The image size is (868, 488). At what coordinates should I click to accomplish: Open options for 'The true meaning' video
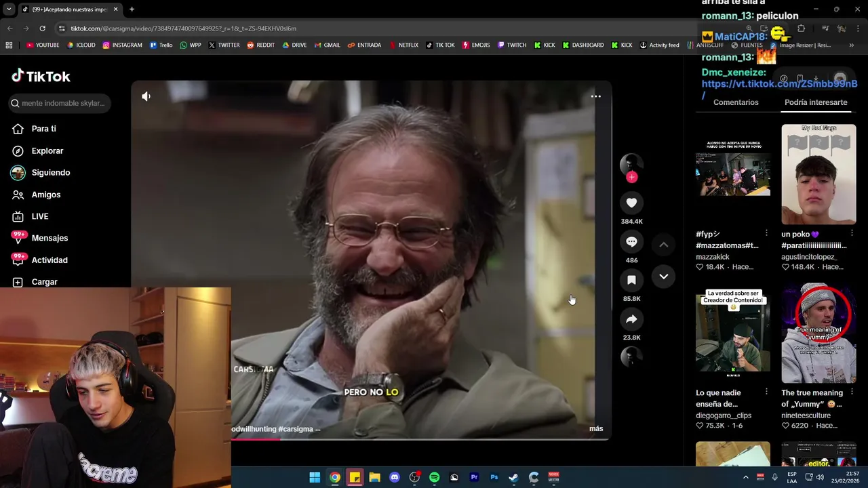[852, 392]
